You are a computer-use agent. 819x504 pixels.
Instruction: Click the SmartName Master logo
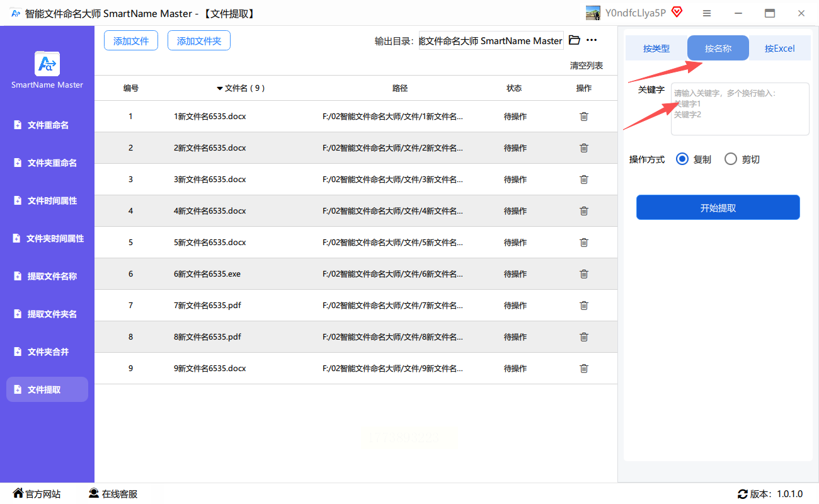pos(47,64)
